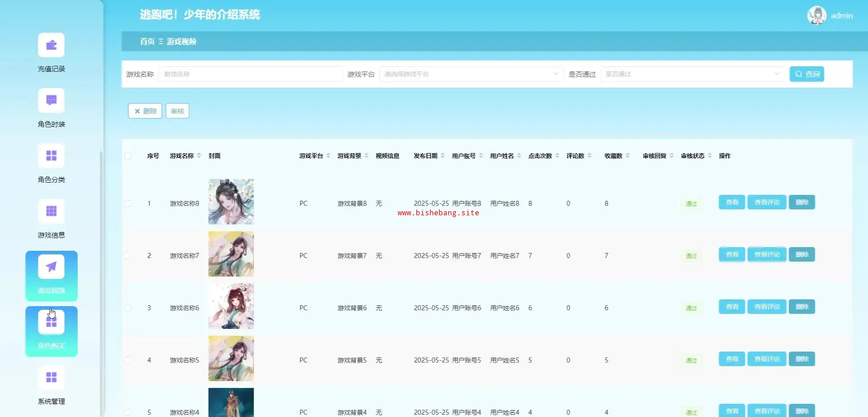Sort by 游戏平台 column arrows

tap(328, 156)
